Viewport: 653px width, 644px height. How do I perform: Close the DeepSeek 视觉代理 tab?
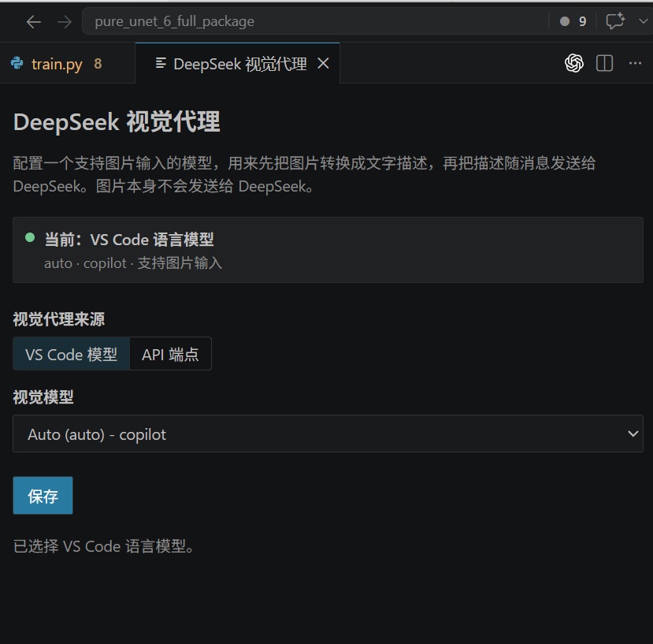coord(323,63)
